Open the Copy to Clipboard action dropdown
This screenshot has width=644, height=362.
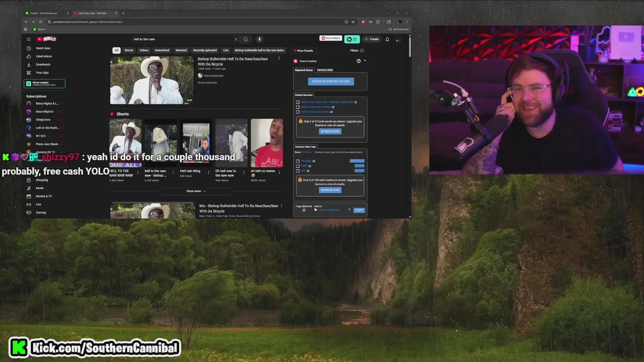(333, 210)
